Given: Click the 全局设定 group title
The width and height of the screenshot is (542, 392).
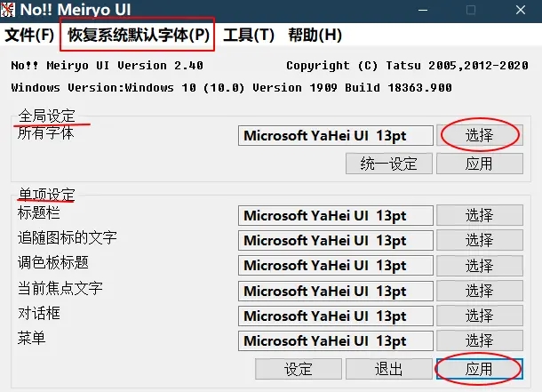Looking at the screenshot, I should pyautogui.click(x=47, y=116).
